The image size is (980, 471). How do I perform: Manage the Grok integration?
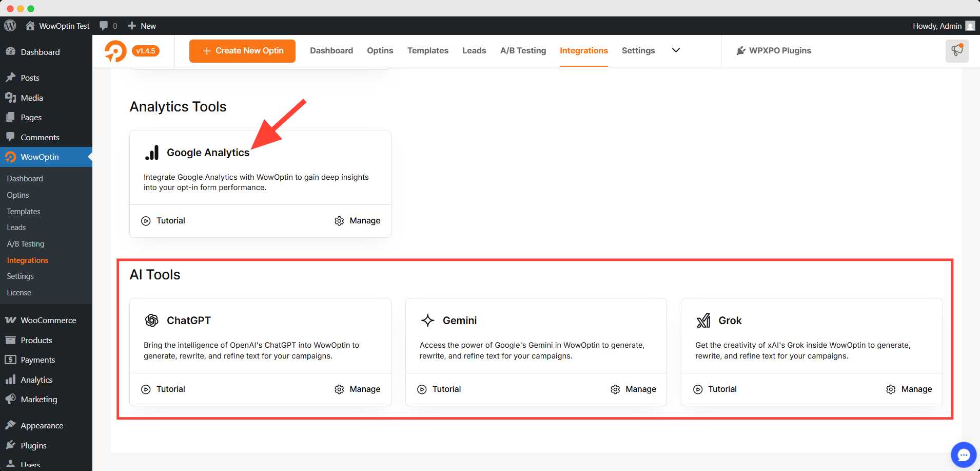(x=909, y=389)
